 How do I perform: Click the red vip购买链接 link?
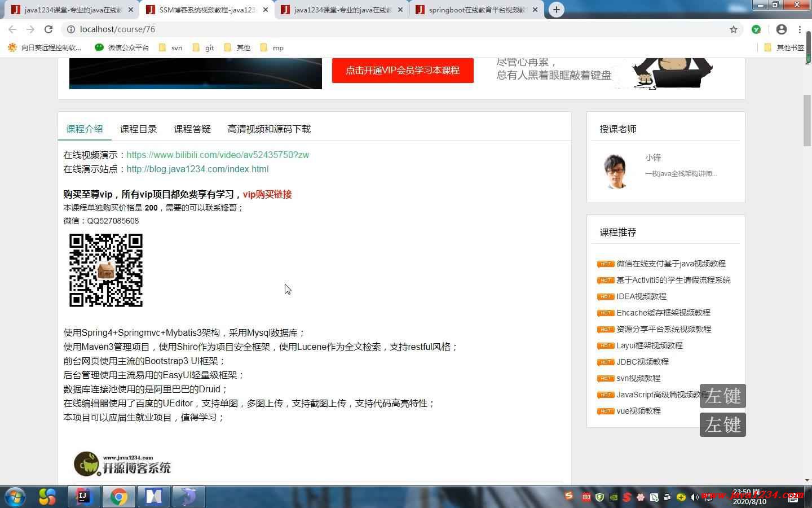tap(267, 194)
